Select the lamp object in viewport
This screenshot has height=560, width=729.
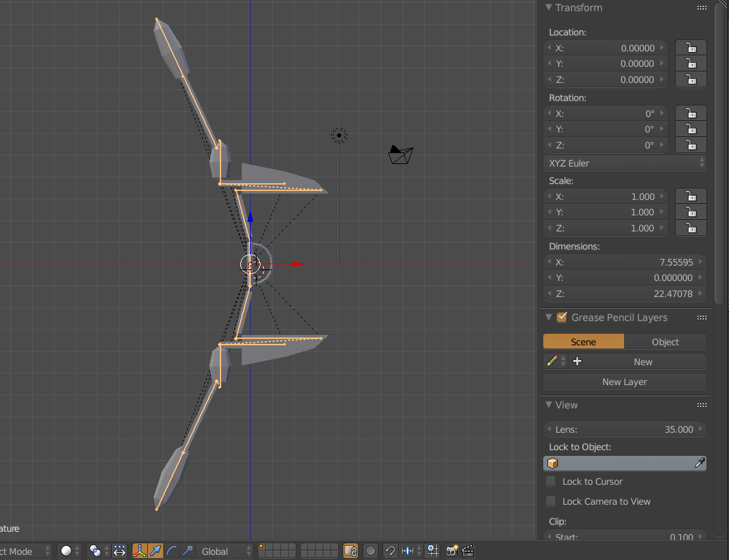pos(339,136)
